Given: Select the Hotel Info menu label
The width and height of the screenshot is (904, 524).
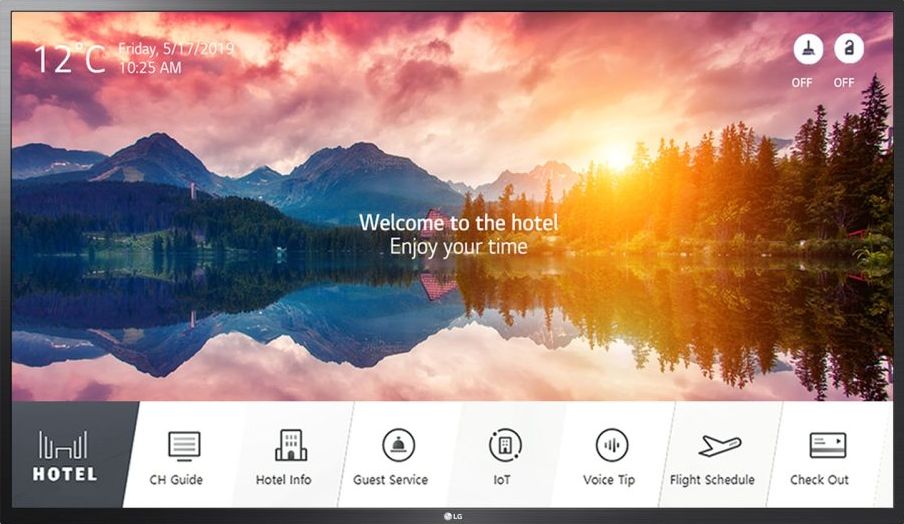Looking at the screenshot, I should (283, 480).
